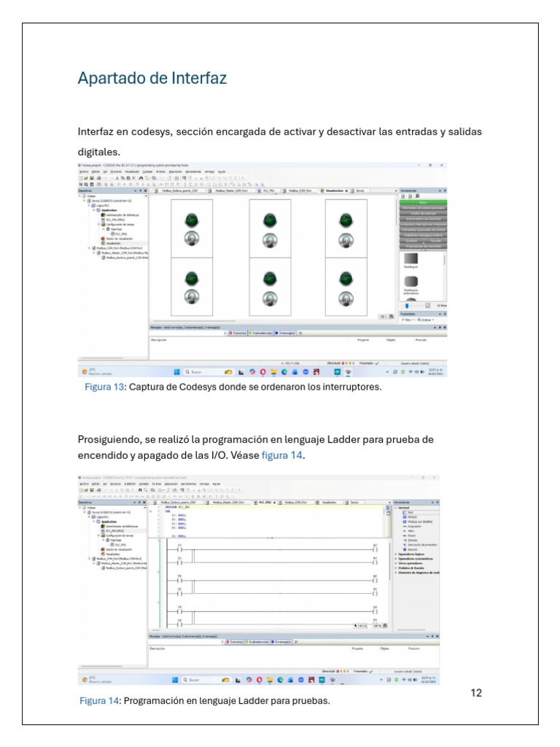Select Salto tool in Figura 14 toolbox
Viewport: 560px width, 747px height.
coord(408,531)
